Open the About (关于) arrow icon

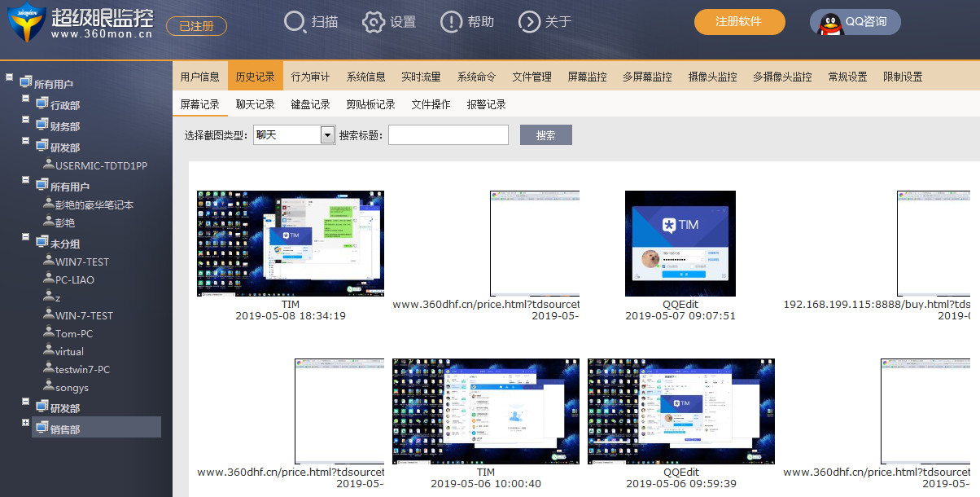point(529,22)
